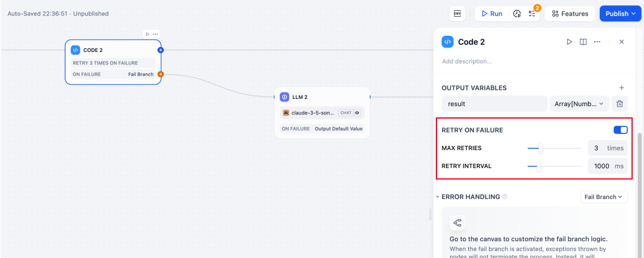
Task: Open the help docs book icon
Action: (583, 42)
